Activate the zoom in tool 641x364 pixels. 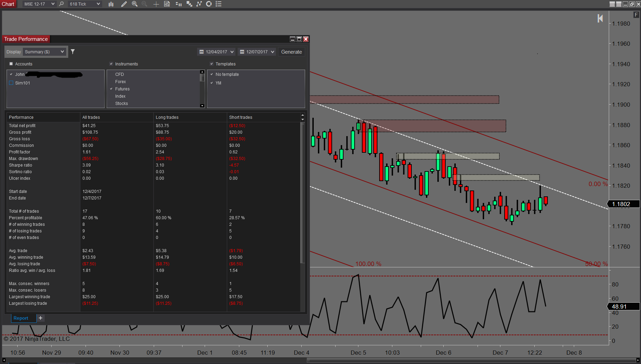(x=135, y=4)
